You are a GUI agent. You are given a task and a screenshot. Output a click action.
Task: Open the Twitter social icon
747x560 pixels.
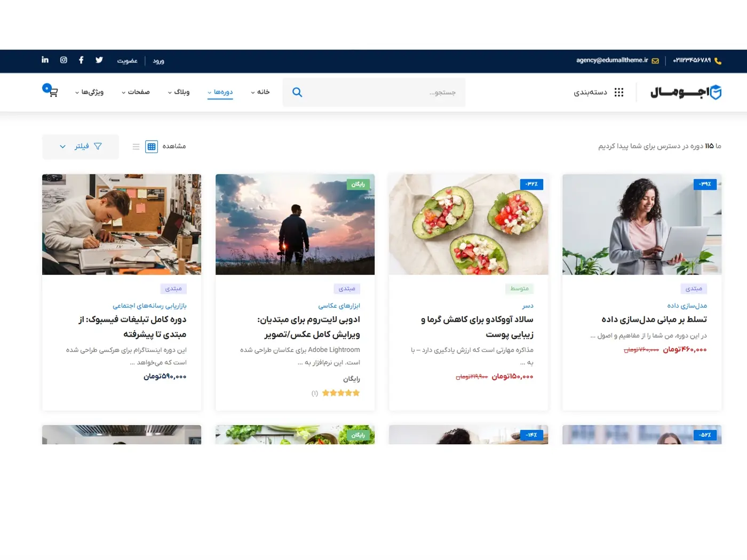(x=99, y=60)
